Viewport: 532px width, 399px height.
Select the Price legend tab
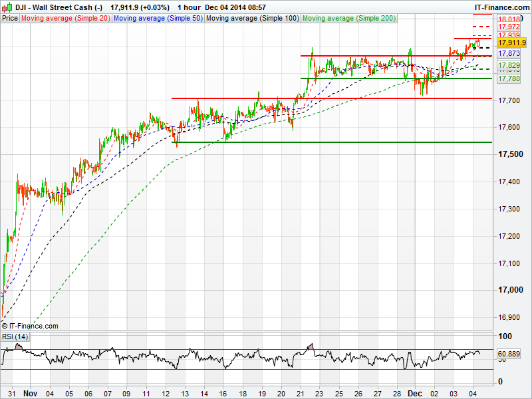click(10, 19)
